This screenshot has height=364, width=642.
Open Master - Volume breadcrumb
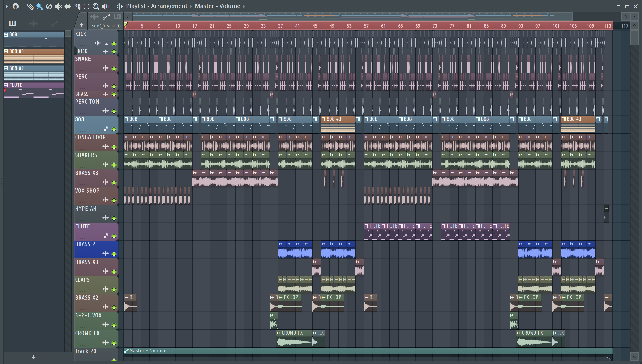pos(218,6)
